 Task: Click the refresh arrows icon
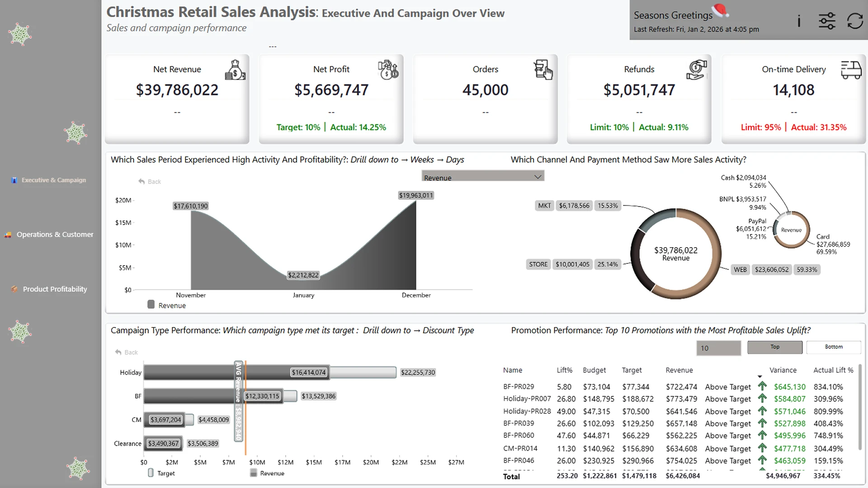855,21
